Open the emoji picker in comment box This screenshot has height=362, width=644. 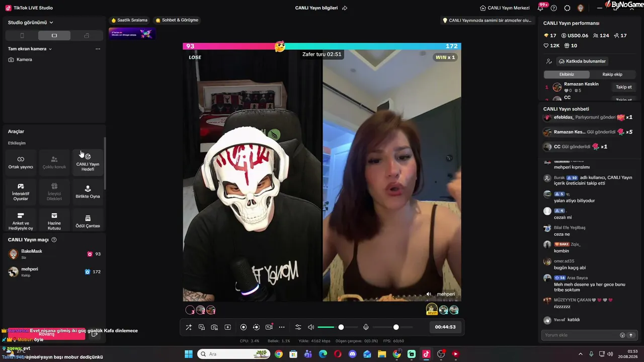622,335
